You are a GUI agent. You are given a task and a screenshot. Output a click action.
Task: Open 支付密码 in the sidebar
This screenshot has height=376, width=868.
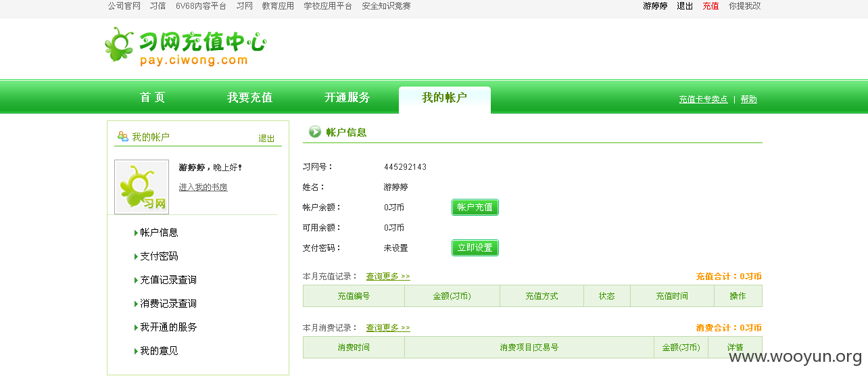click(x=159, y=256)
